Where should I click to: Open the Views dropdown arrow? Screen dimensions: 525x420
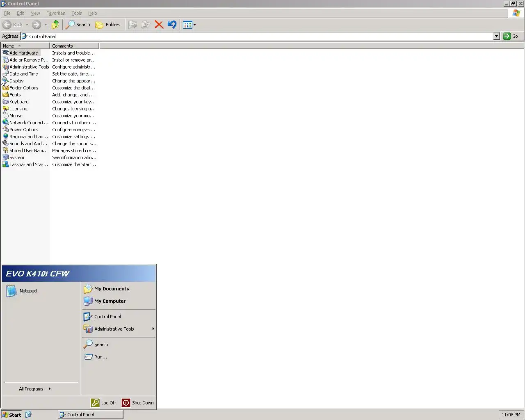[194, 25]
